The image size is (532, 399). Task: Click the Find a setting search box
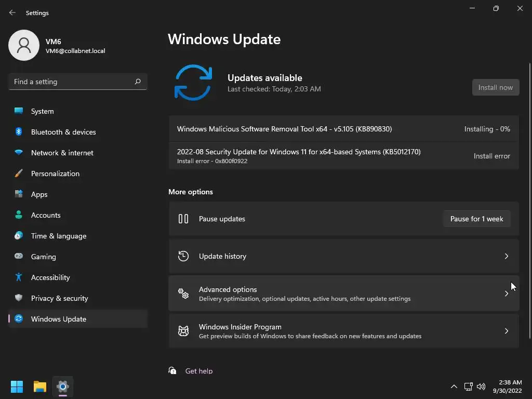click(x=72, y=82)
